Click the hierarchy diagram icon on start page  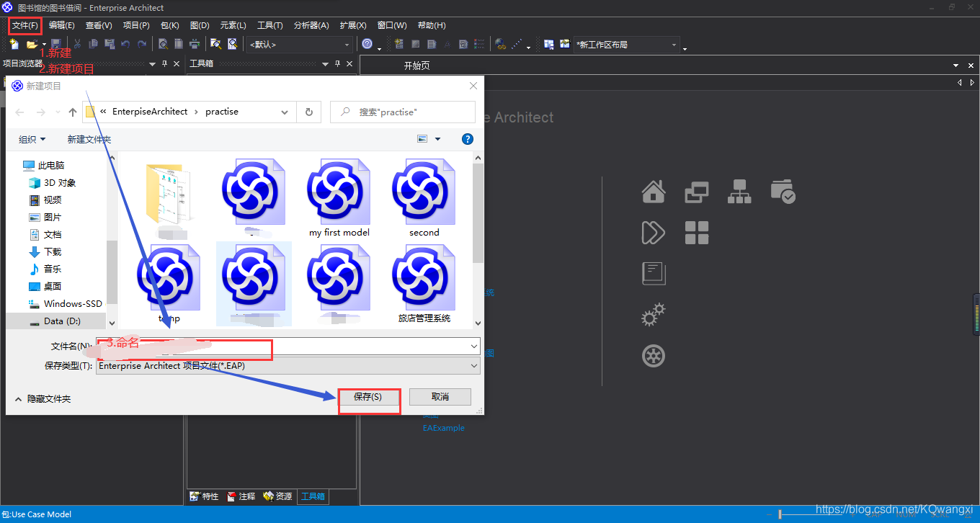coord(739,192)
